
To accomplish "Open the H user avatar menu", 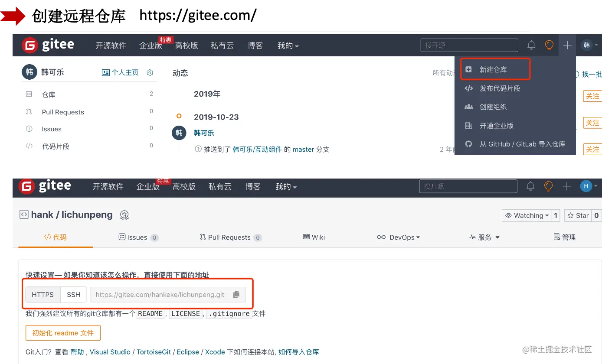I will click(x=589, y=186).
